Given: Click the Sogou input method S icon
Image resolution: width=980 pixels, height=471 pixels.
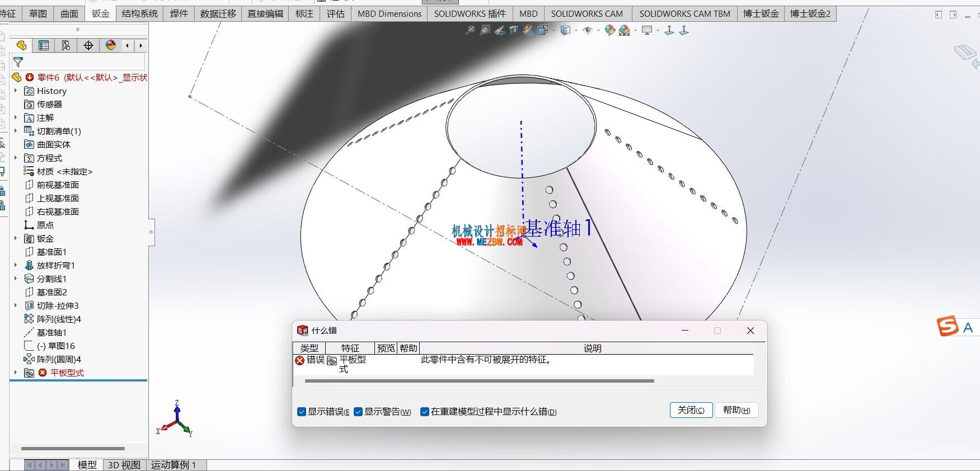Looking at the screenshot, I should pyautogui.click(x=948, y=326).
